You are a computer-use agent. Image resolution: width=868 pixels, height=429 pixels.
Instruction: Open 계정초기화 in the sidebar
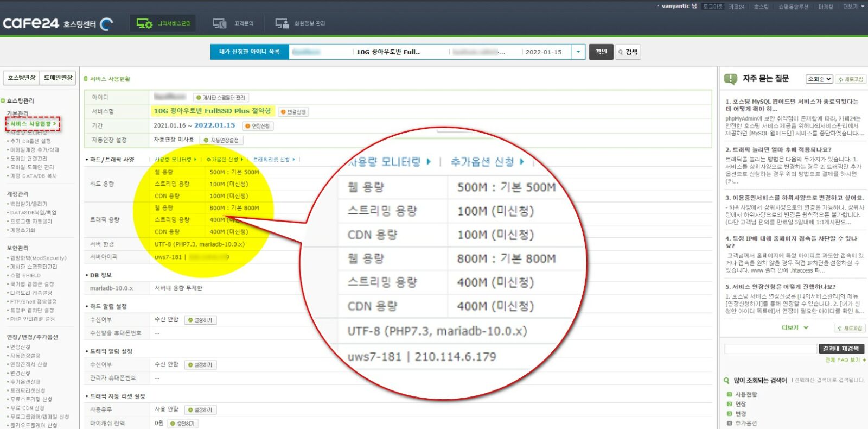(x=23, y=230)
